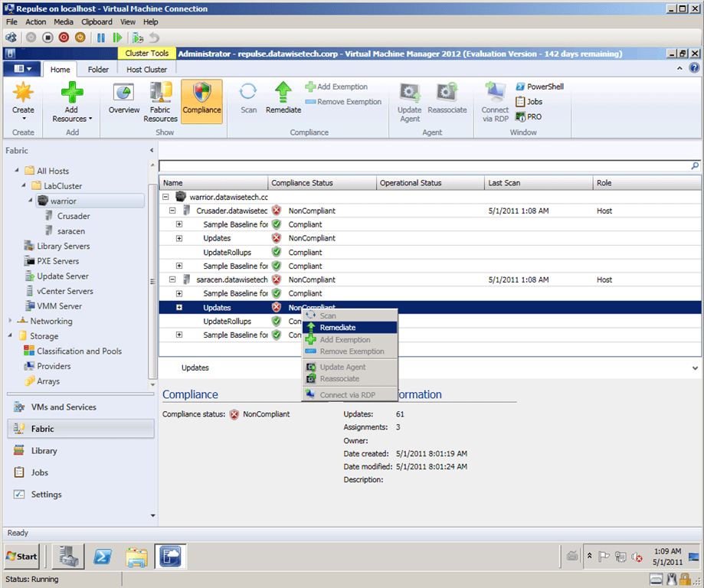Open the Library workspace
The width and height of the screenshot is (704, 588).
pos(80,451)
